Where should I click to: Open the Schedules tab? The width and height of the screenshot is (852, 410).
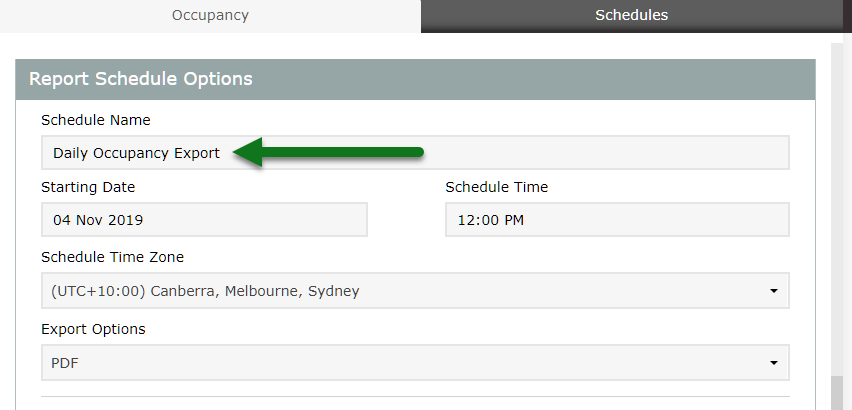click(631, 15)
